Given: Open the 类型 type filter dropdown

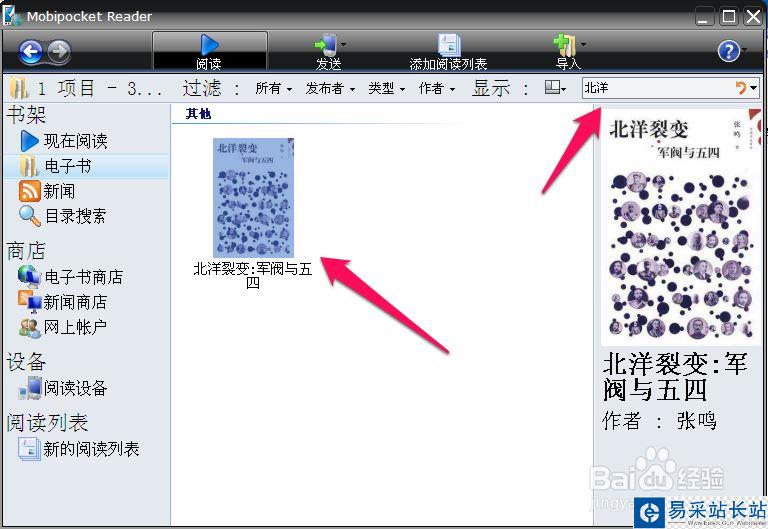Looking at the screenshot, I should tap(386, 88).
